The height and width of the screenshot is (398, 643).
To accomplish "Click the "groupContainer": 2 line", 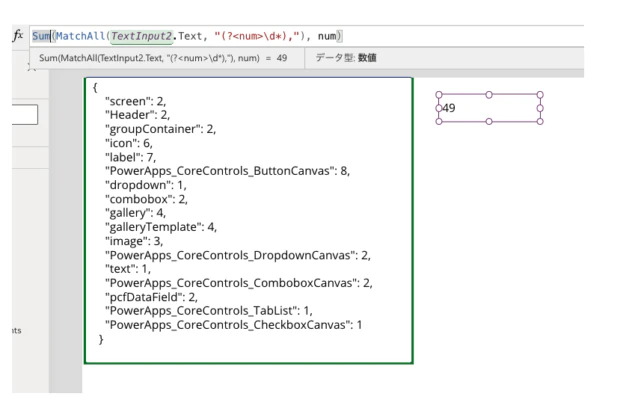I will point(160,129).
